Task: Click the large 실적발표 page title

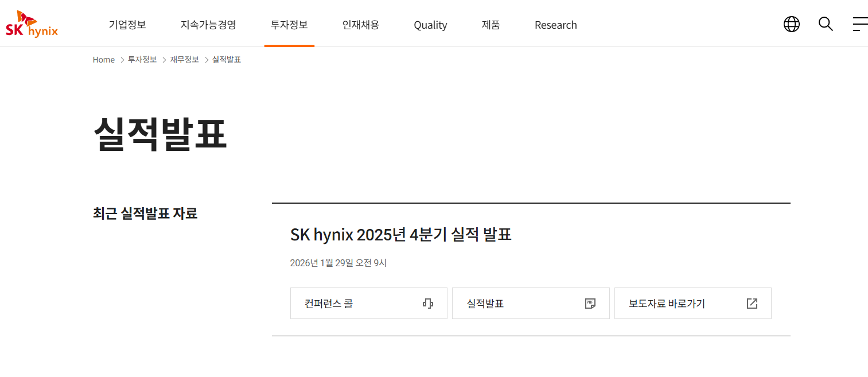Action: pyautogui.click(x=160, y=134)
